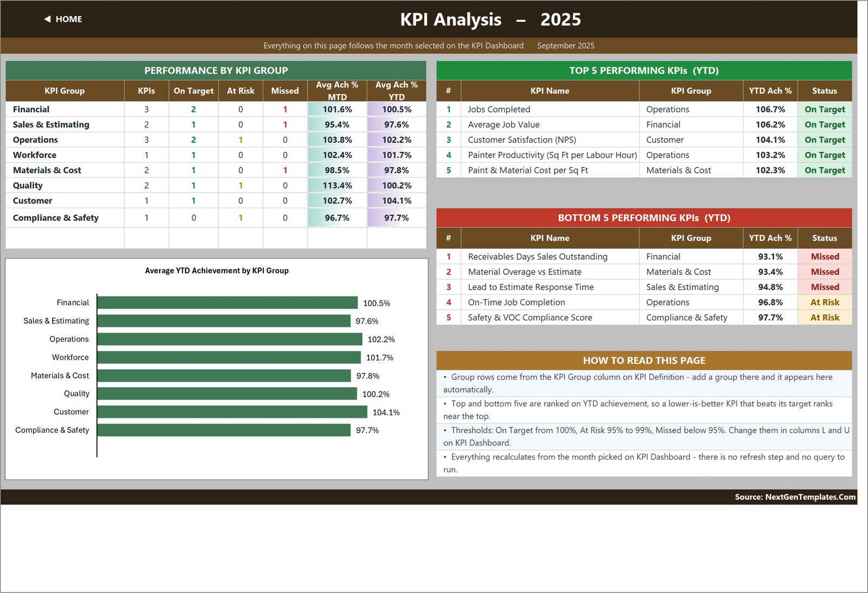Go to the HOME navigation button
The height and width of the screenshot is (593, 868).
coord(63,19)
